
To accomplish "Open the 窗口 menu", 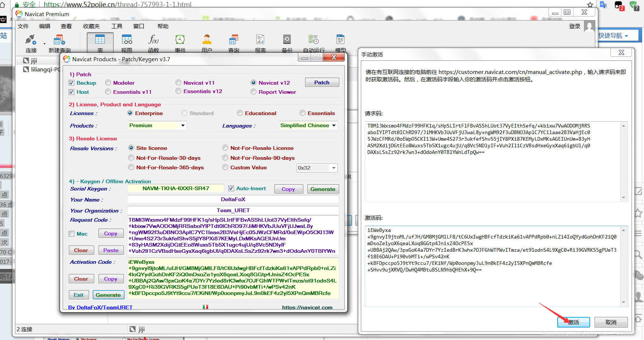I will (x=139, y=26).
